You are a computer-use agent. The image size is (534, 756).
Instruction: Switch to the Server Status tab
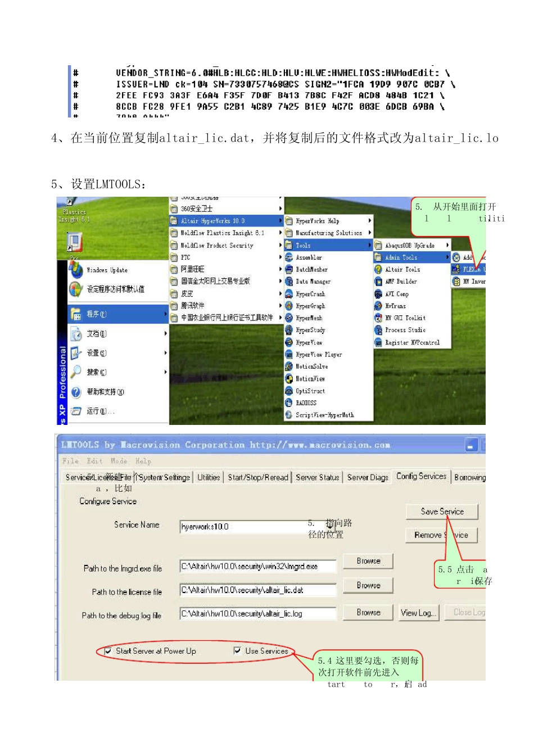click(x=318, y=477)
